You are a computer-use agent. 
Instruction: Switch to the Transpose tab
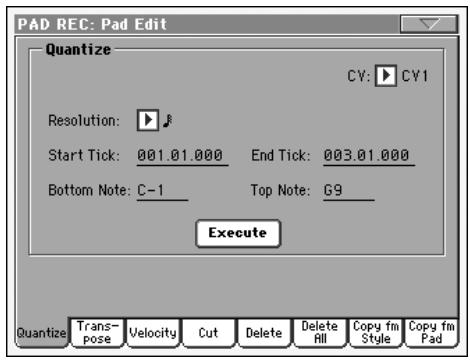pos(97,333)
